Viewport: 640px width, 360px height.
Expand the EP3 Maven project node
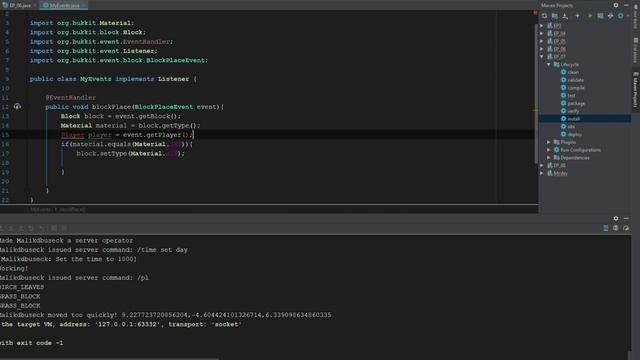click(x=542, y=25)
